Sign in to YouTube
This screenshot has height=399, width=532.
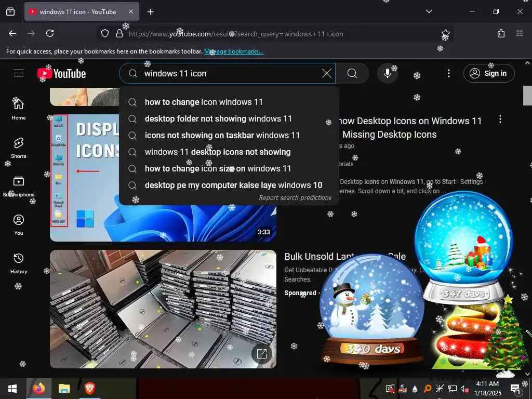(488, 73)
